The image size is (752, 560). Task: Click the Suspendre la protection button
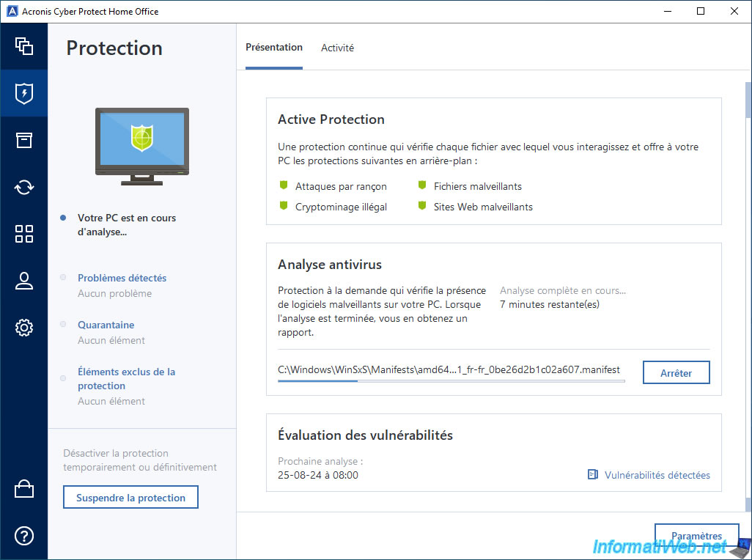[x=130, y=498]
